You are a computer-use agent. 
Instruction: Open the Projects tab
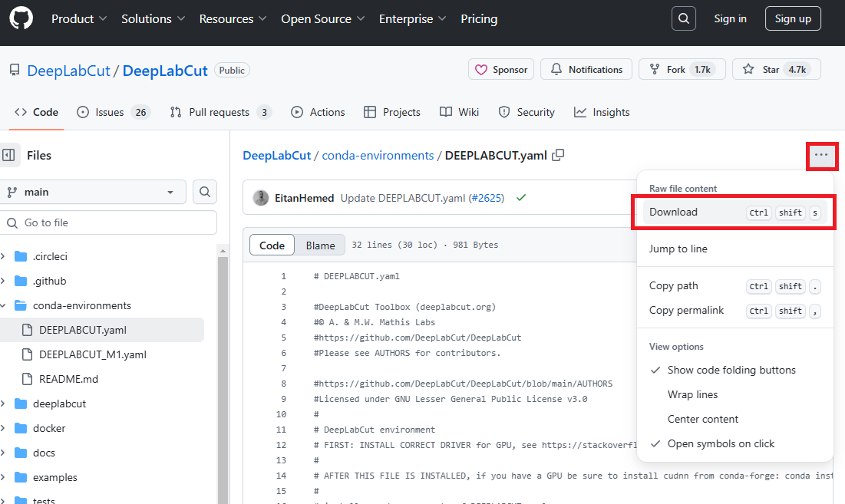(x=392, y=112)
